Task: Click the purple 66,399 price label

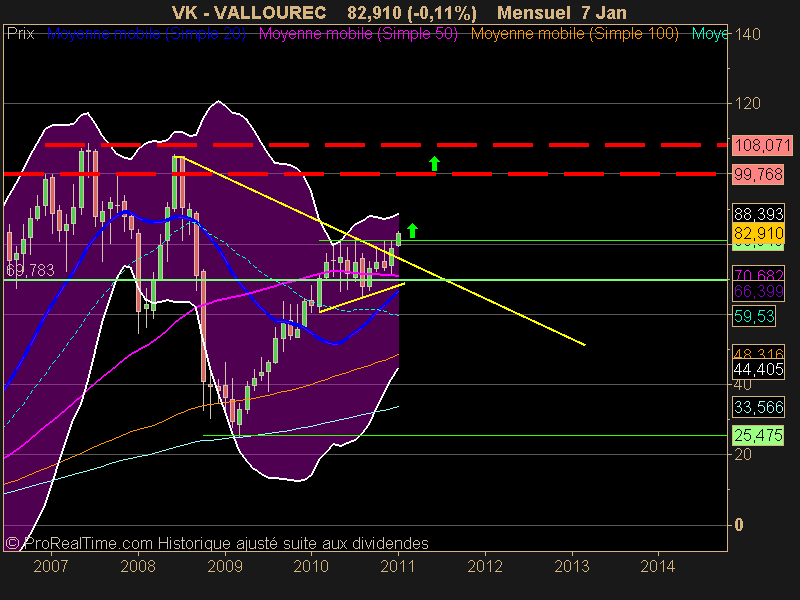Action: (758, 291)
